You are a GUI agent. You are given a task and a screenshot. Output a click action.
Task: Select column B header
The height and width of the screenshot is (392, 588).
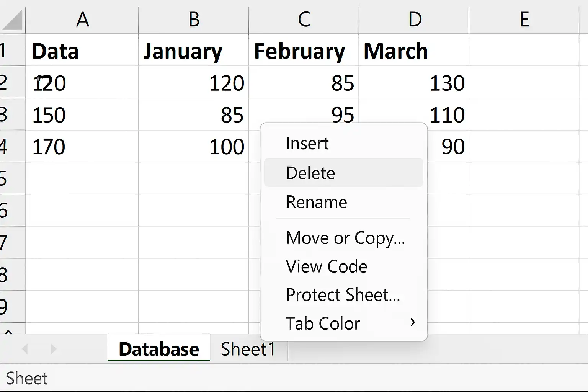click(194, 19)
